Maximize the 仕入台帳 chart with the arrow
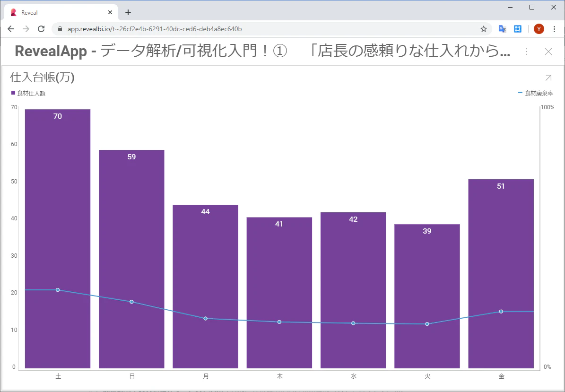The image size is (565, 392). click(548, 78)
